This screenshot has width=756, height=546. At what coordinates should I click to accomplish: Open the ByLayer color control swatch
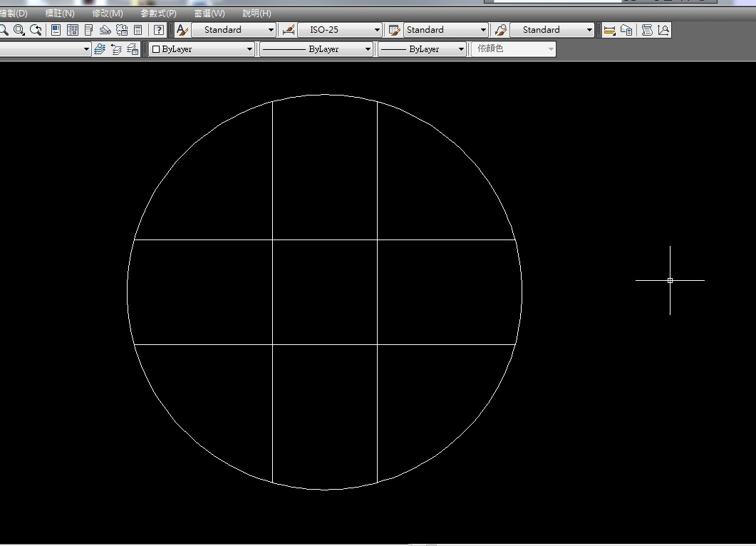(x=202, y=49)
